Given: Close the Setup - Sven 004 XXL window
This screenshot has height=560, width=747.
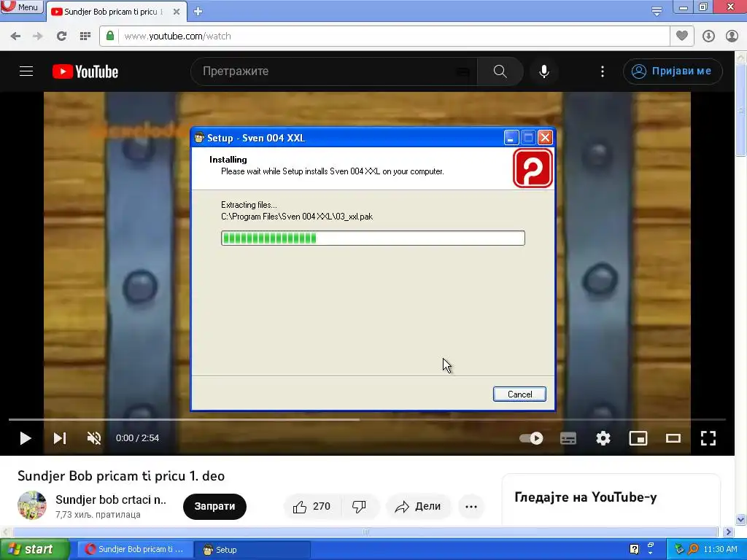Looking at the screenshot, I should click(x=545, y=138).
